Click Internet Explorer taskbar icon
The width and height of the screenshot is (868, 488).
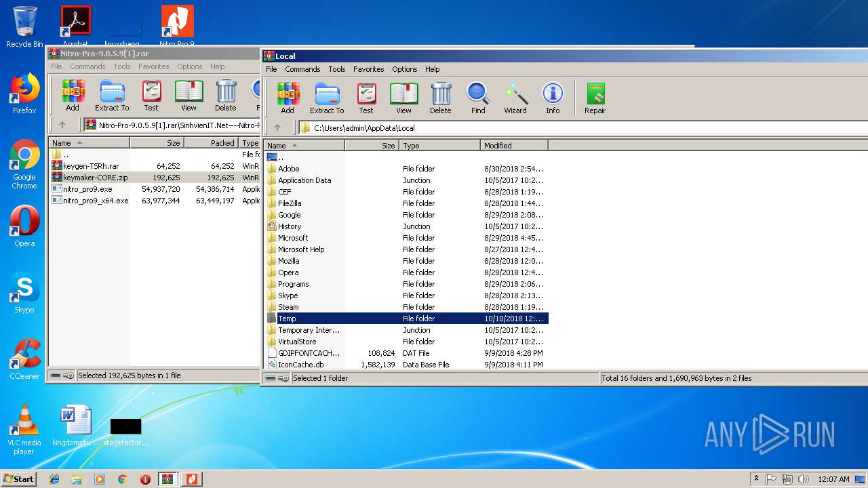coord(54,479)
